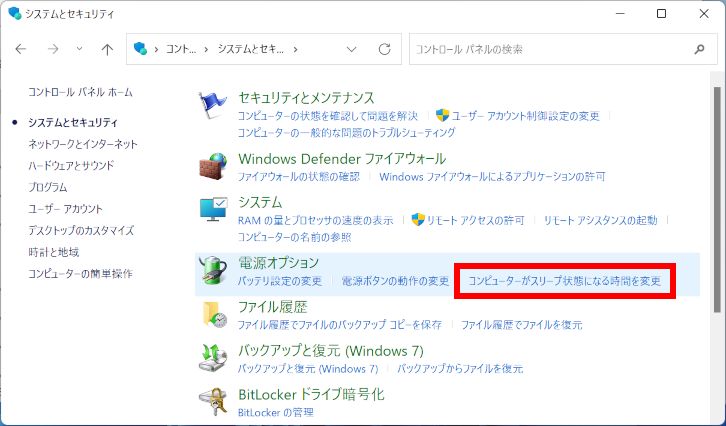The height and width of the screenshot is (426, 726).
Task: Click ファイル履歴でファイルのバックアップ コピーを保存
Action: click(x=340, y=325)
